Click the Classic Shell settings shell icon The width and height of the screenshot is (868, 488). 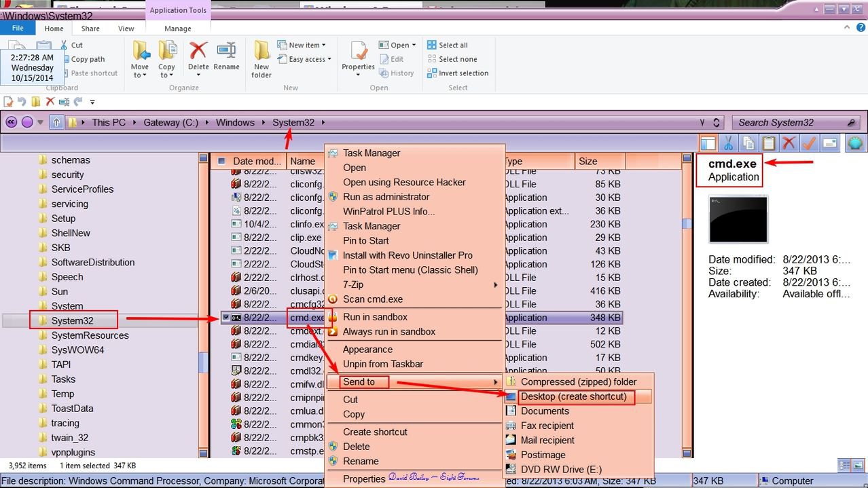coord(855,143)
